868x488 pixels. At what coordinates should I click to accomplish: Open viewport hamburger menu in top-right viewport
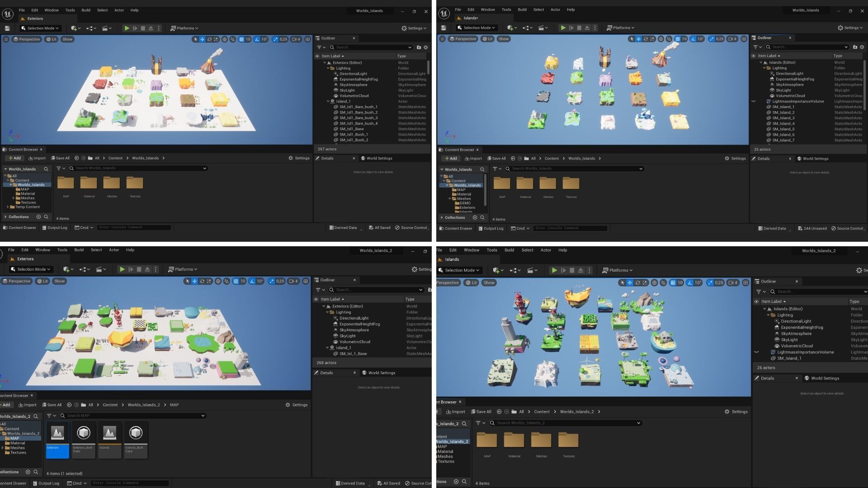pos(442,39)
